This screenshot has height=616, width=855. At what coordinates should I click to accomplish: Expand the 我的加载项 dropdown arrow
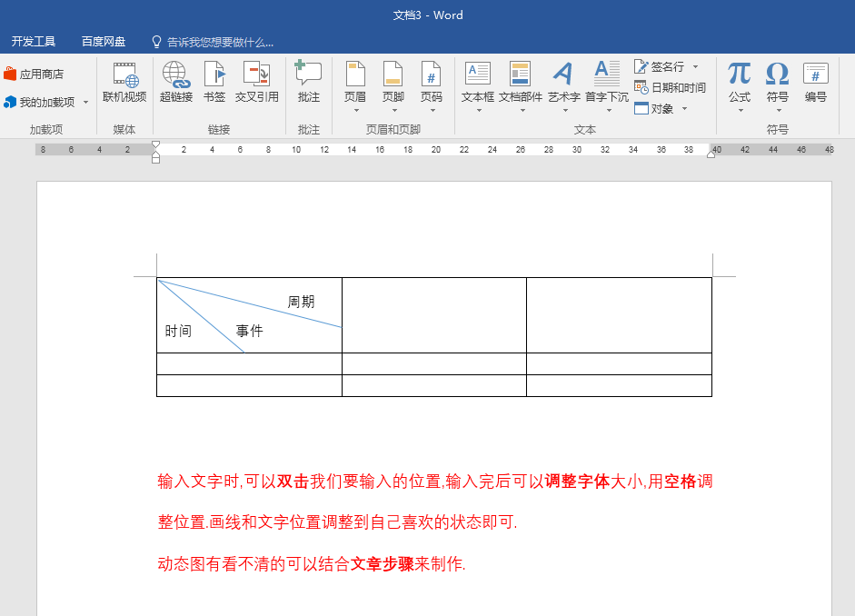point(85,102)
